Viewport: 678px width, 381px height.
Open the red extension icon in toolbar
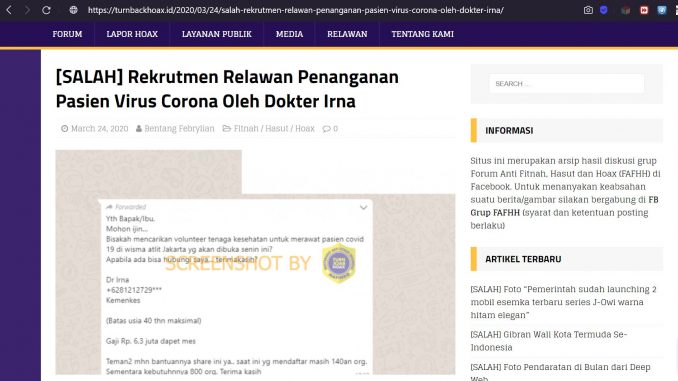point(644,10)
